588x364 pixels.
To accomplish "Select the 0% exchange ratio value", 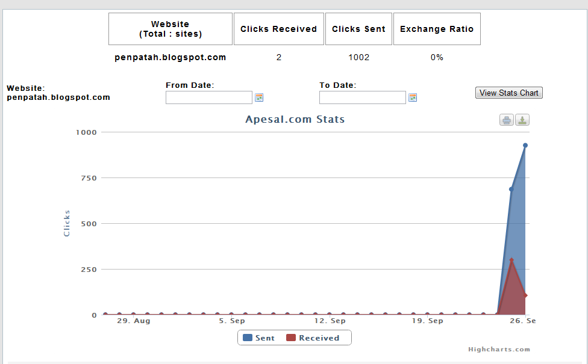I will click(437, 57).
